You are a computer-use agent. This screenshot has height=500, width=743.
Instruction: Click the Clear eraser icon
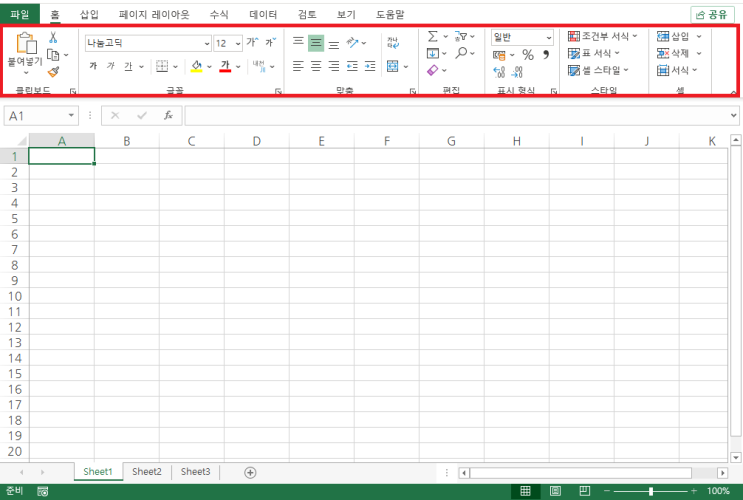coord(433,70)
